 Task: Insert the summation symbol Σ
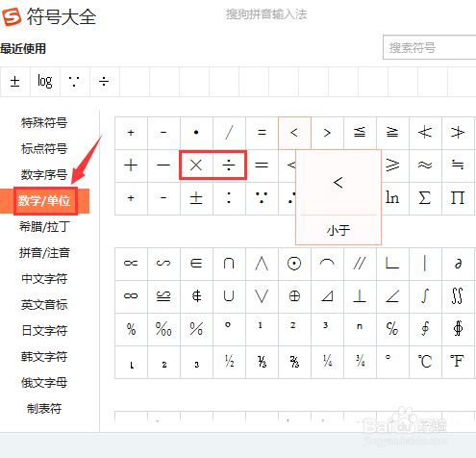pyautogui.click(x=425, y=198)
